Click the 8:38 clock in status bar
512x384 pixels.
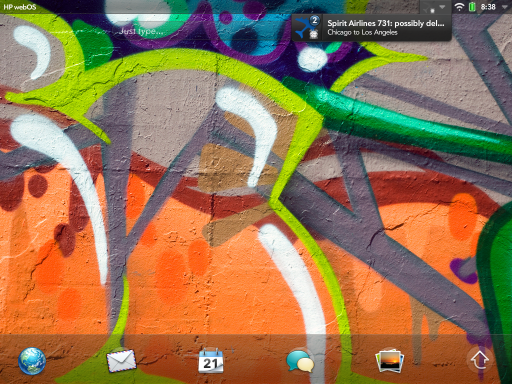(488, 7)
